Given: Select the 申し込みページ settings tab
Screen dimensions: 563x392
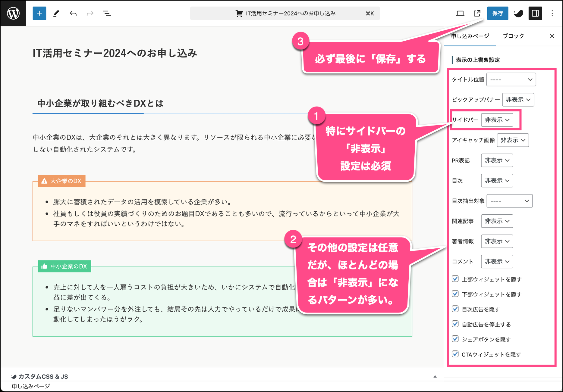Looking at the screenshot, I should (x=470, y=36).
